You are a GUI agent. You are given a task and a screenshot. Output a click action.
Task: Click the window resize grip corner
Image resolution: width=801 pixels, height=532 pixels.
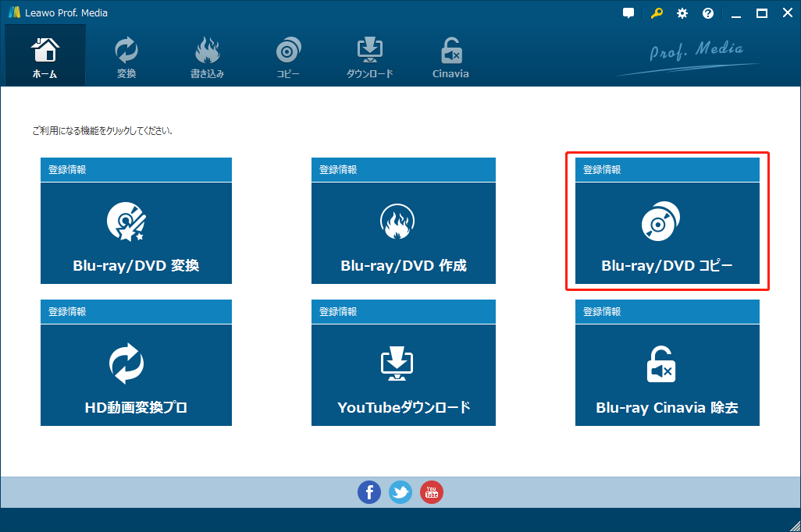[x=795, y=526]
